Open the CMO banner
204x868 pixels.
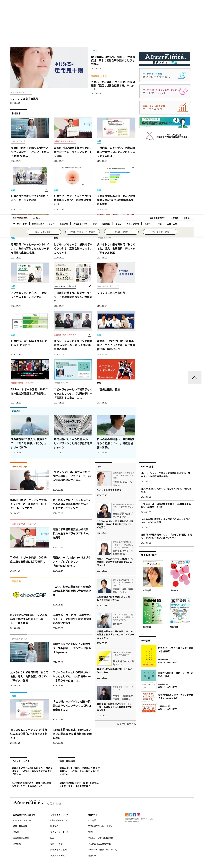165,136
